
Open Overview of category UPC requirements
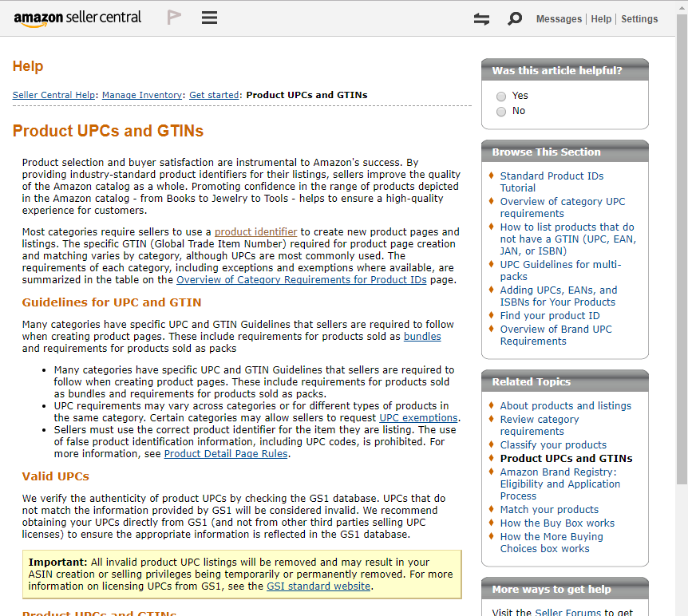[563, 207]
